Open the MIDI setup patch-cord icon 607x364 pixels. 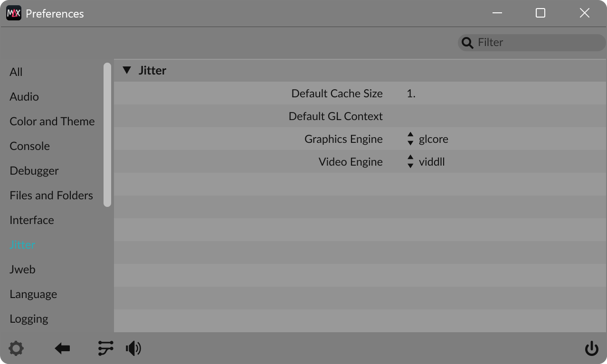tap(105, 348)
